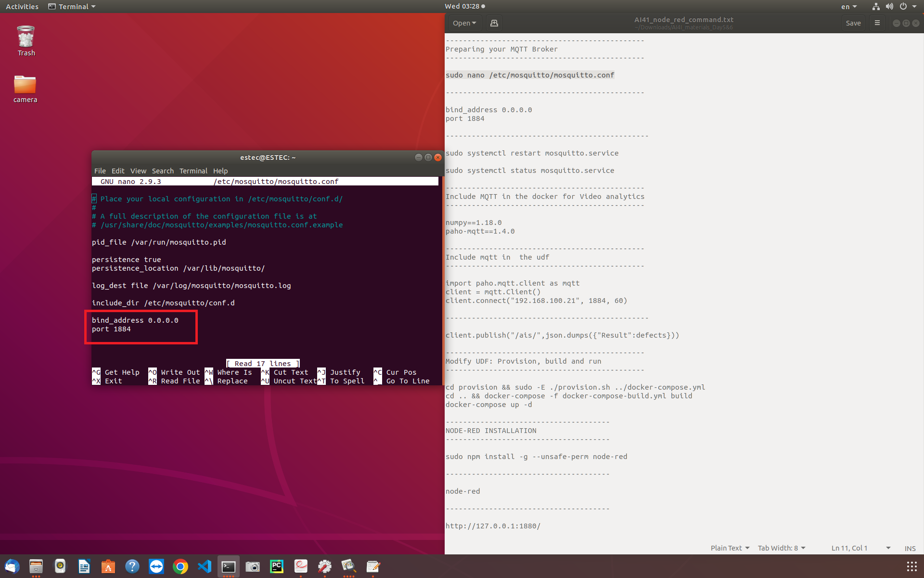The width and height of the screenshot is (924, 578).
Task: Open the Ubuntu Software store from dock
Action: [x=108, y=566]
